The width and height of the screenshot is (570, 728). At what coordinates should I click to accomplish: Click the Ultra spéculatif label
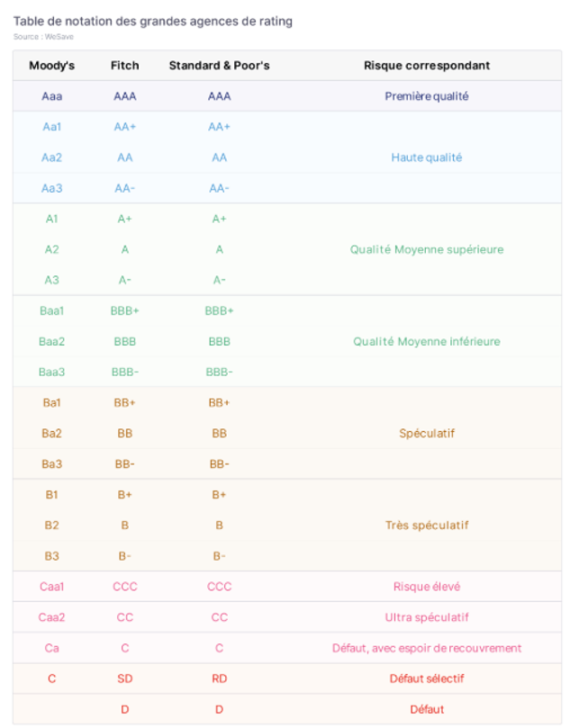click(427, 617)
